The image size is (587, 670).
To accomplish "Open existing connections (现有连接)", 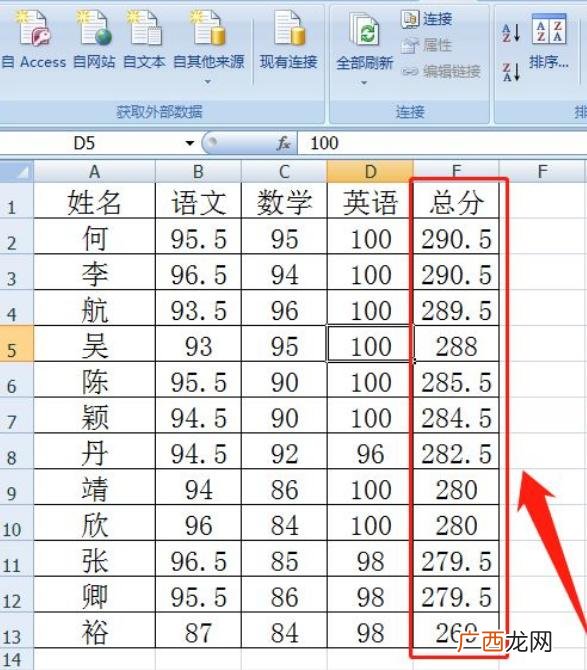I will pos(289,41).
